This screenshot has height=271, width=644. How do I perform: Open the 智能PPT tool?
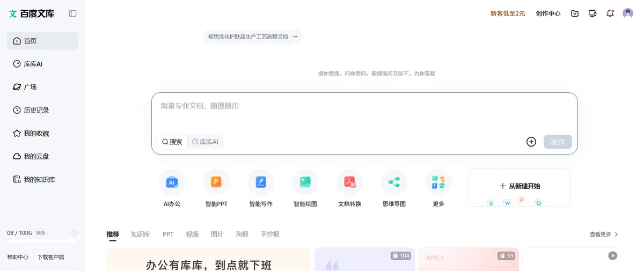(216, 188)
